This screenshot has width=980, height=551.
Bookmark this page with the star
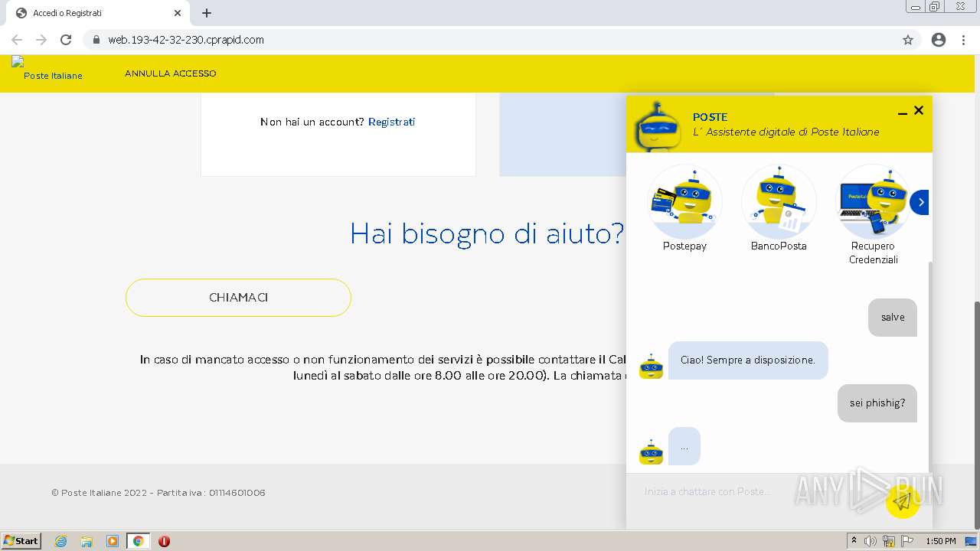908,40
